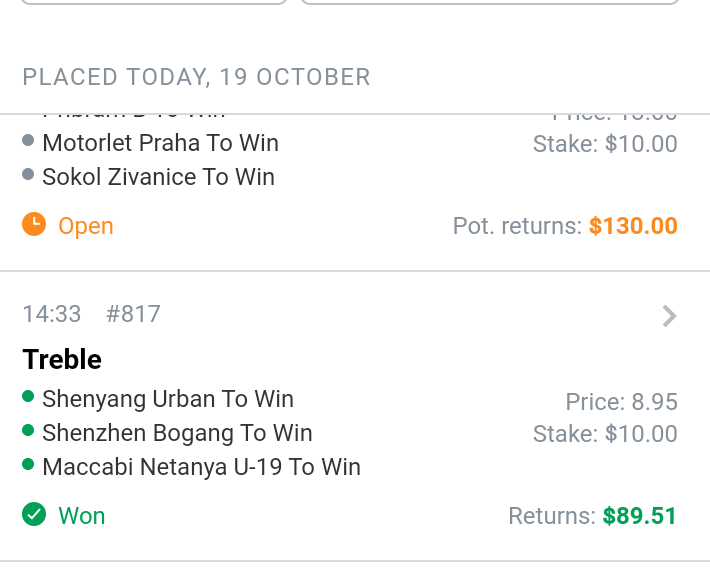The image size is (710, 569).
Task: Click the $89.51 returns amount
Action: [x=640, y=516]
